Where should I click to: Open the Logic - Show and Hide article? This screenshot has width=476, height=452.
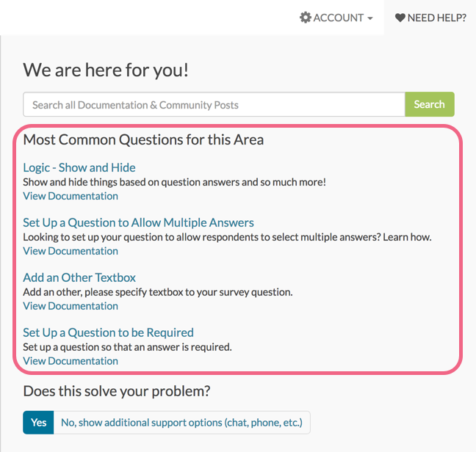pos(79,167)
